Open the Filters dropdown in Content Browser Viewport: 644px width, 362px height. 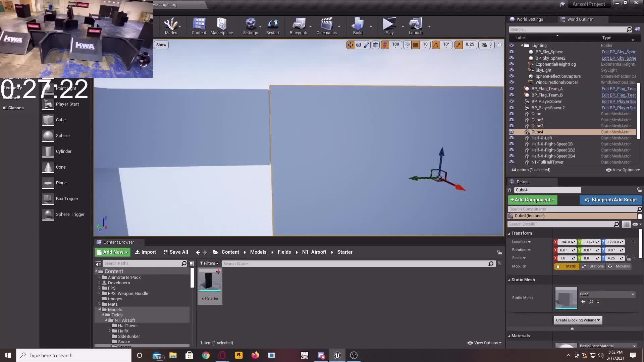point(209,263)
